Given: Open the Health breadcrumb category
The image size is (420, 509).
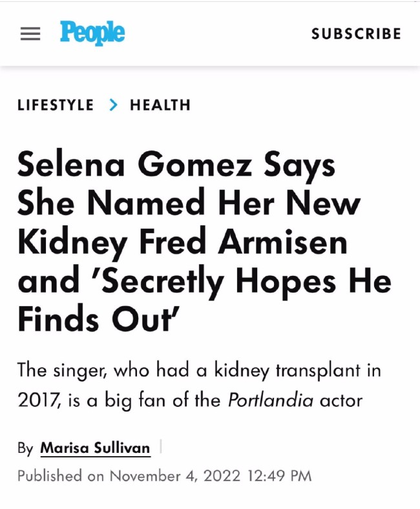Looking at the screenshot, I should [160, 105].
